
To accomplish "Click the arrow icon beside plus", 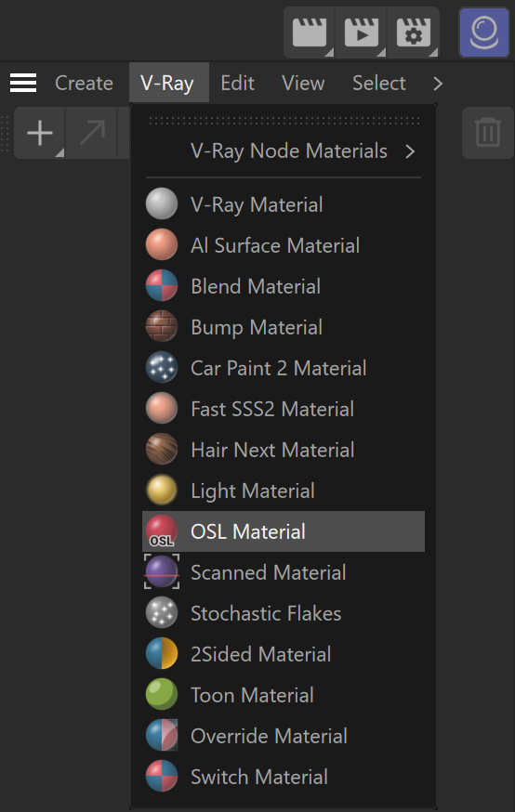I will coord(92,133).
